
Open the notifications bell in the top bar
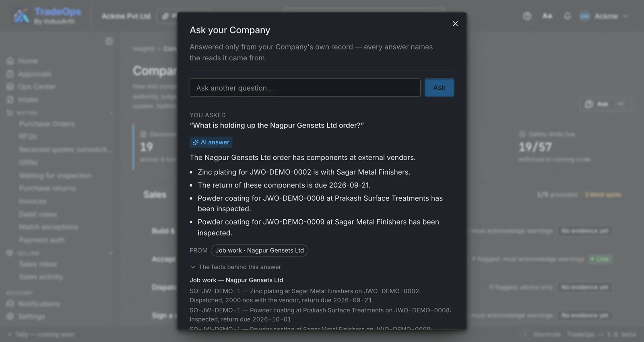[x=567, y=16]
